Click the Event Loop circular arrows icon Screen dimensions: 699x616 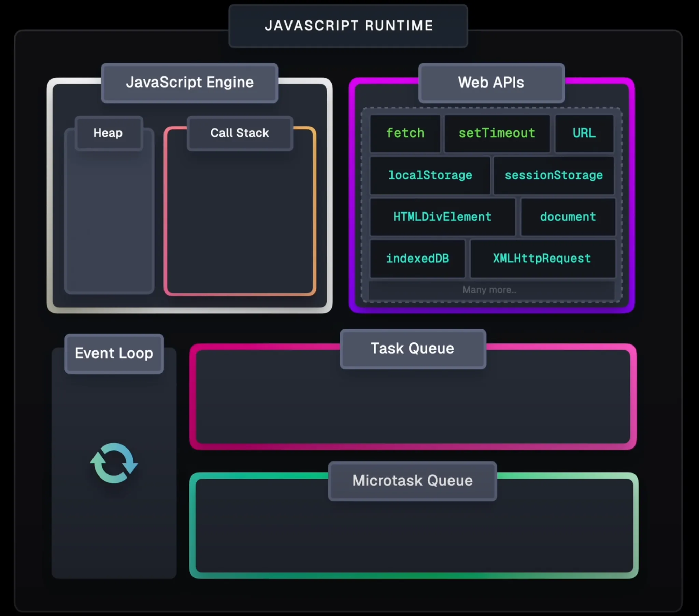click(114, 463)
